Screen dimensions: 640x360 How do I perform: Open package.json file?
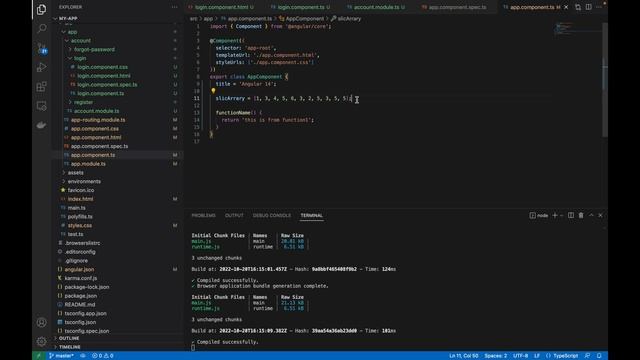click(x=118, y=296)
